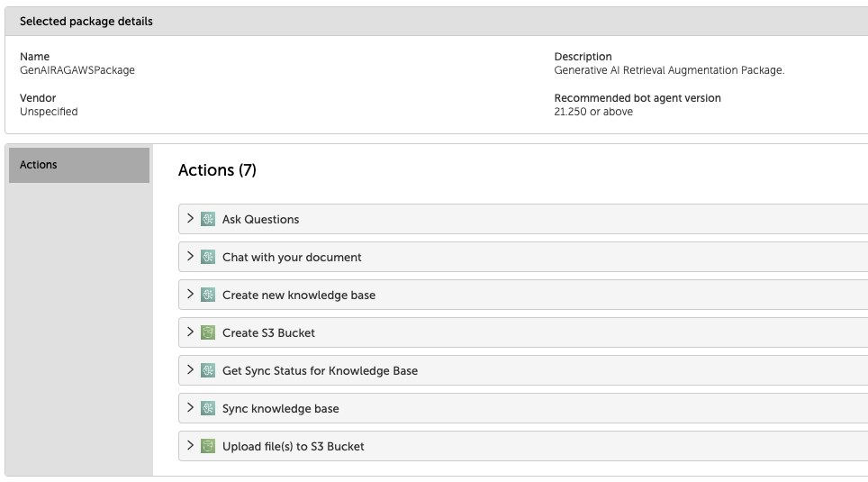The image size is (868, 482).
Task: Click the GenAIRAGAWSPackage name text
Action: click(77, 70)
